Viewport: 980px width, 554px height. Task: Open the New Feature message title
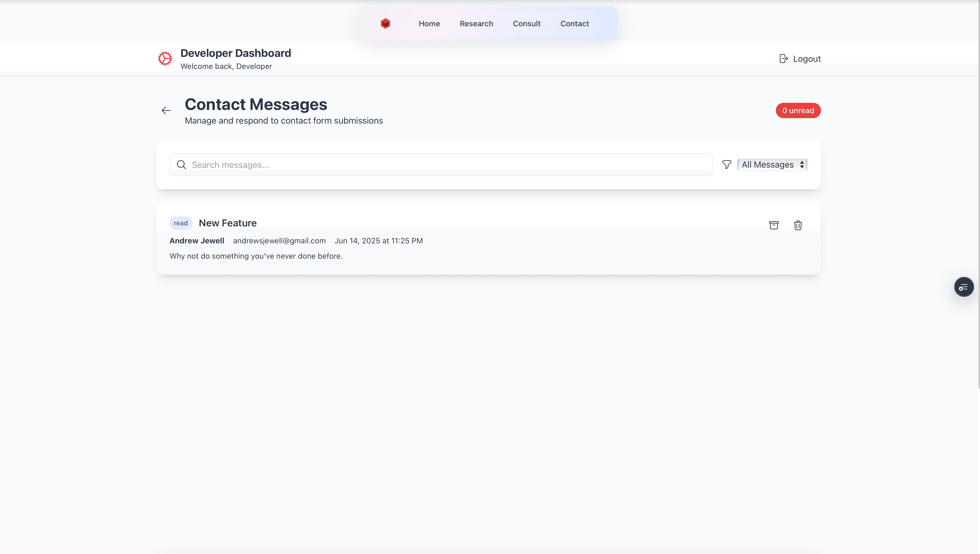click(227, 223)
